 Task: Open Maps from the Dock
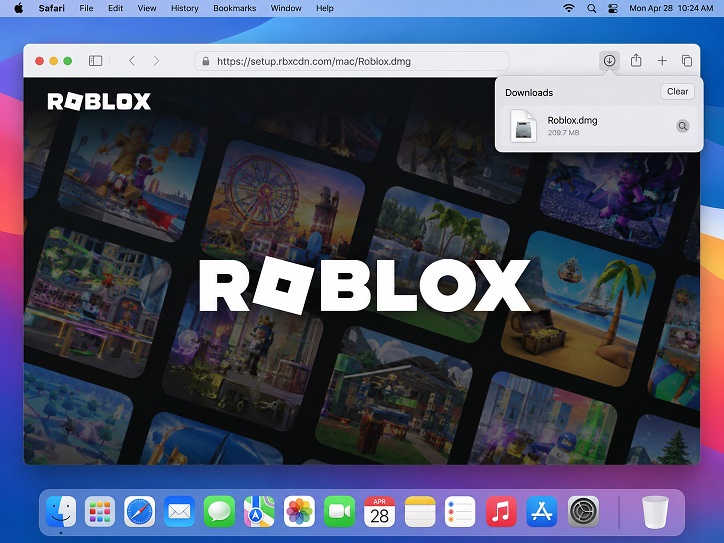(259, 511)
